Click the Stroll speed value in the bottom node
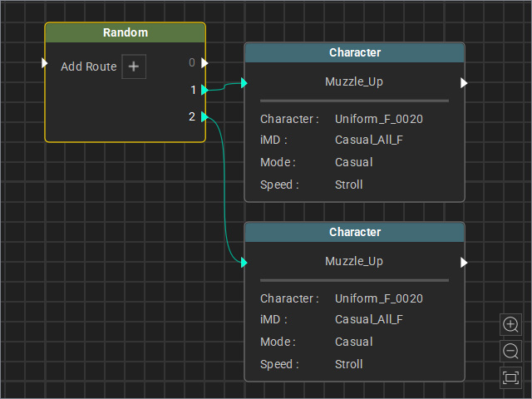 pyautogui.click(x=349, y=364)
